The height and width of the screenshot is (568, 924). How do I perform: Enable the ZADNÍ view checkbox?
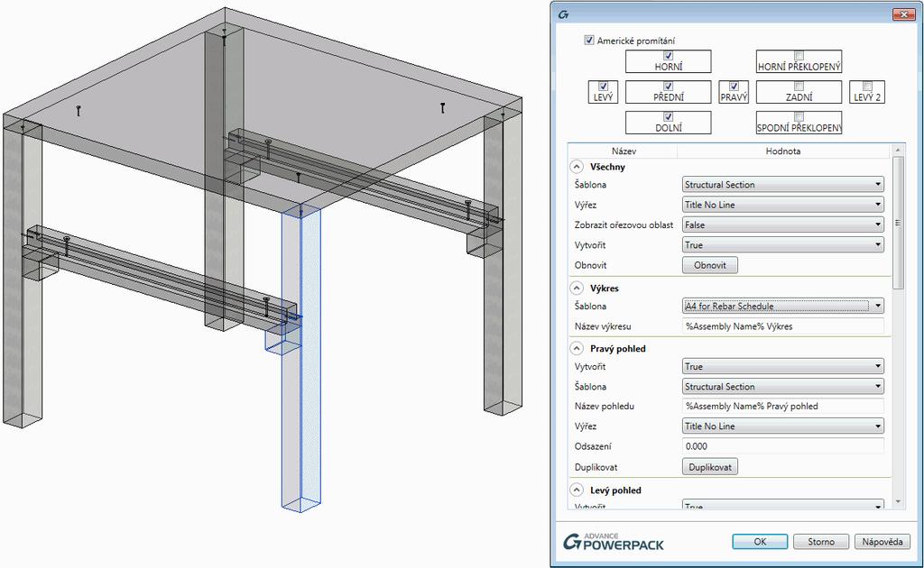[799, 86]
